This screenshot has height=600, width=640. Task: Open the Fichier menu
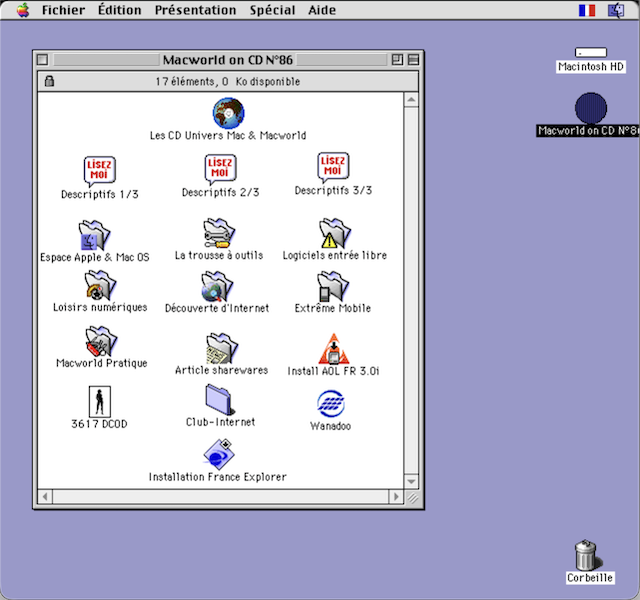click(x=63, y=10)
